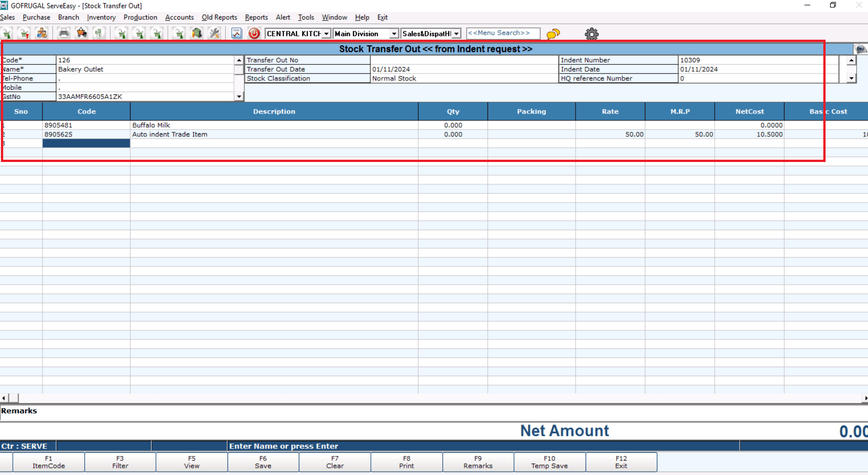Click the customers people icon in toolbar
The image size is (868, 475).
[x=42, y=33]
